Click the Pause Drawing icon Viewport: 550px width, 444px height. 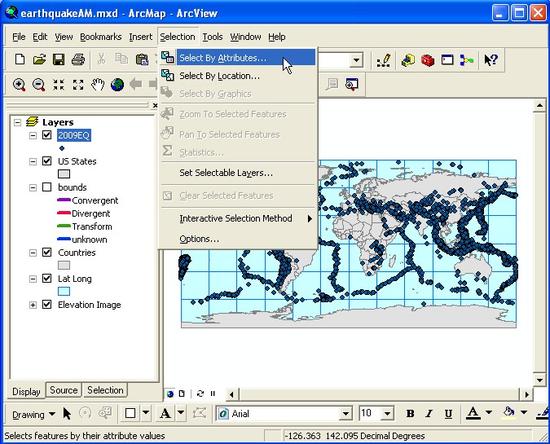[x=213, y=393]
